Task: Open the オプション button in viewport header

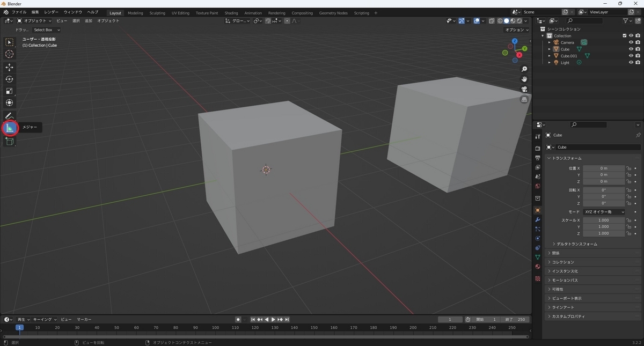Action: pyautogui.click(x=517, y=30)
